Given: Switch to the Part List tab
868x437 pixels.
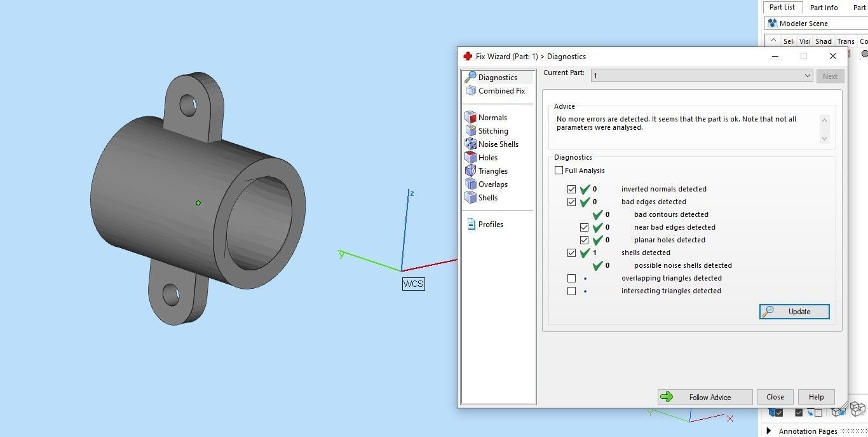Looking at the screenshot, I should coord(782,7).
